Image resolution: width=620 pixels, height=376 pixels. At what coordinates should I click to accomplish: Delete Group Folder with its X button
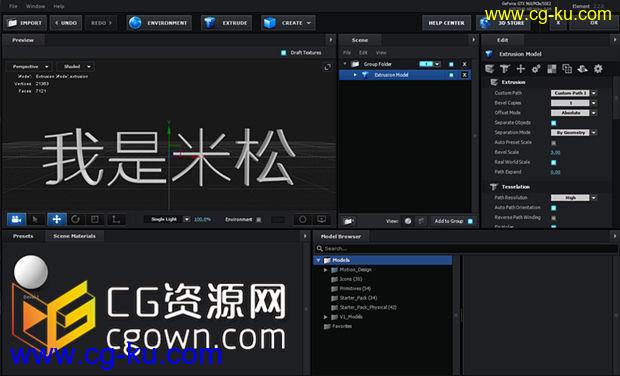[465, 64]
